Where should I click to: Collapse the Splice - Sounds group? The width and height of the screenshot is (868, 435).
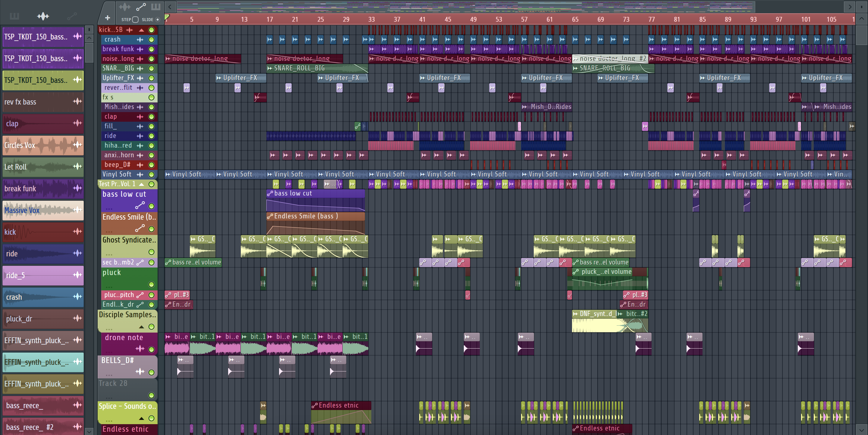142,418
